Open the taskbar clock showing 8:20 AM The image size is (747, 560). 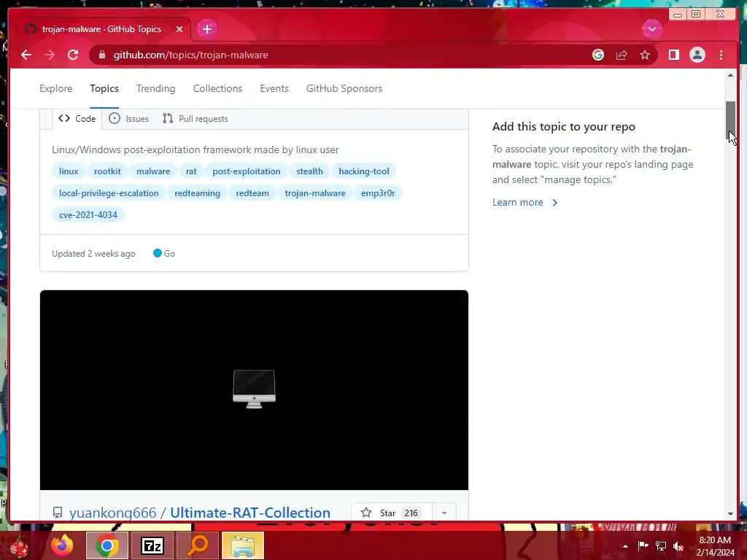(x=715, y=546)
